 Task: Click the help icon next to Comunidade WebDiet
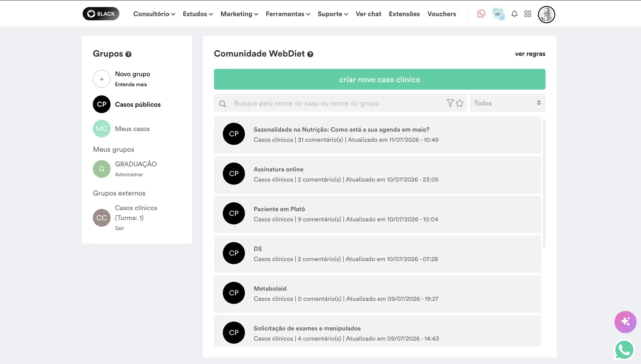(x=310, y=54)
